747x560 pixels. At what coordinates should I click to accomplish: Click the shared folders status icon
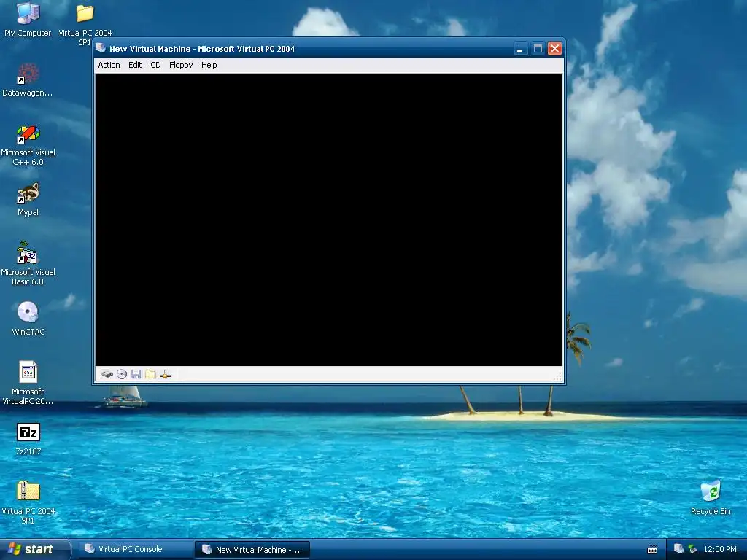pyautogui.click(x=150, y=374)
